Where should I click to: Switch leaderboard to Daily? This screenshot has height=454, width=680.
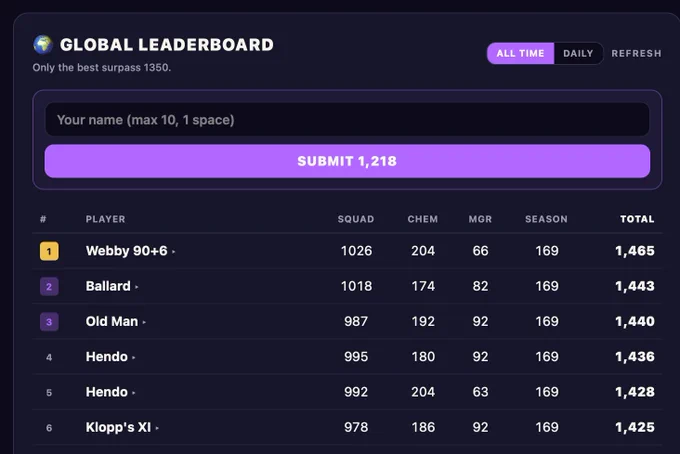(578, 53)
